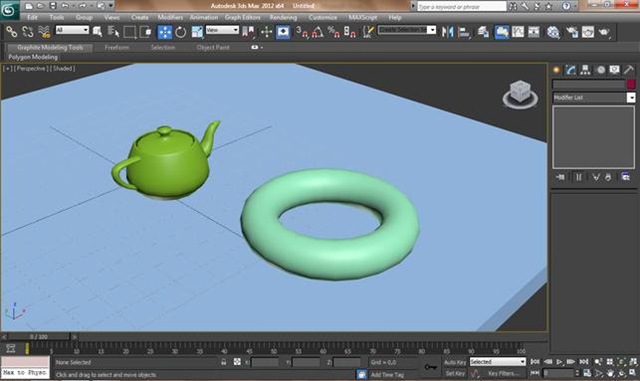Click the Add Time Tag label
The width and height of the screenshot is (640, 381).
pyautogui.click(x=387, y=374)
